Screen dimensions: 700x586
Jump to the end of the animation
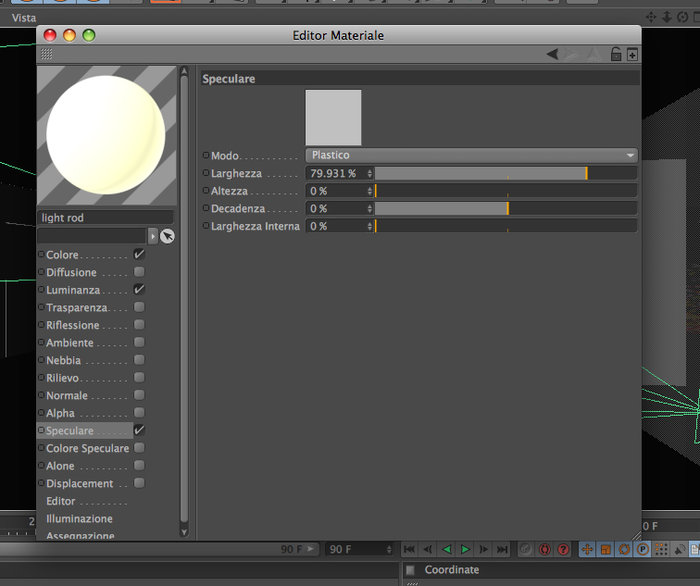pos(502,549)
